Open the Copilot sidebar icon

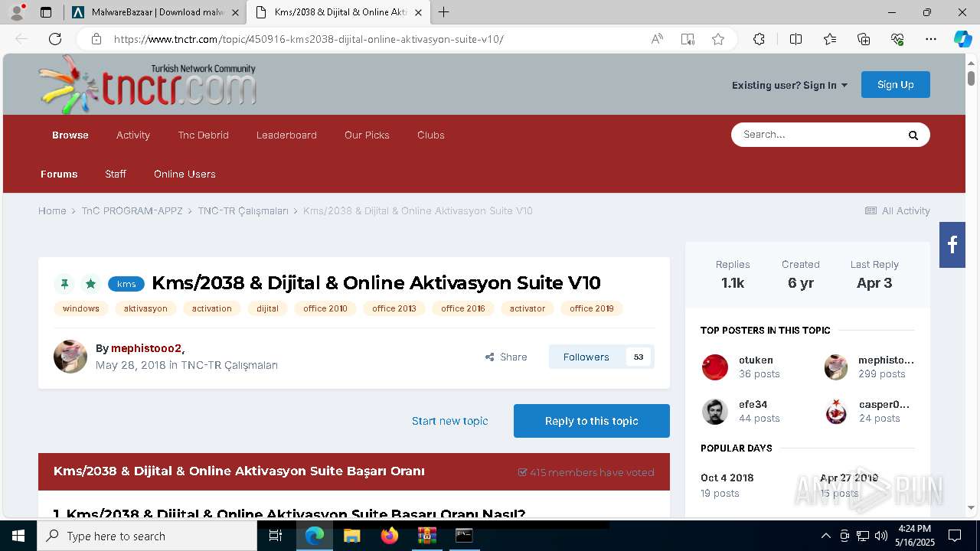(x=962, y=39)
